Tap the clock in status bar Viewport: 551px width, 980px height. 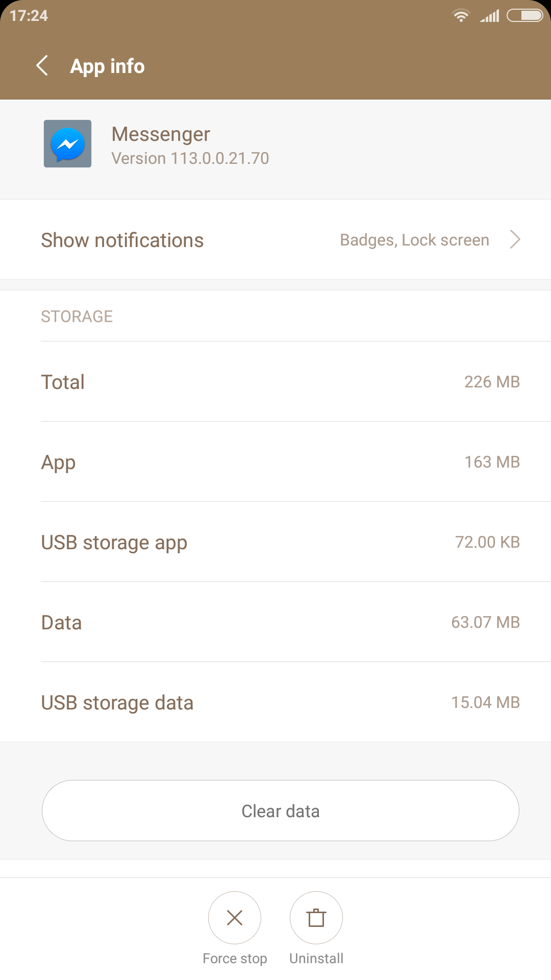click(29, 16)
